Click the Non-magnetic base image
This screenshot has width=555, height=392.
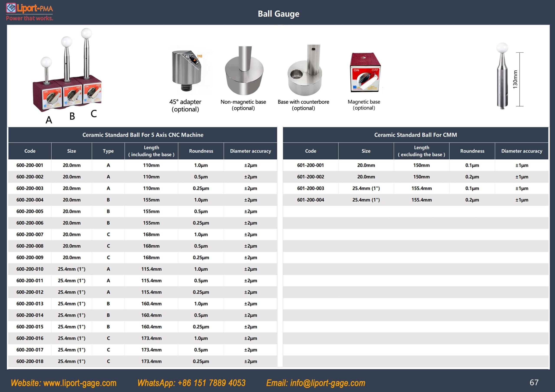(244, 71)
